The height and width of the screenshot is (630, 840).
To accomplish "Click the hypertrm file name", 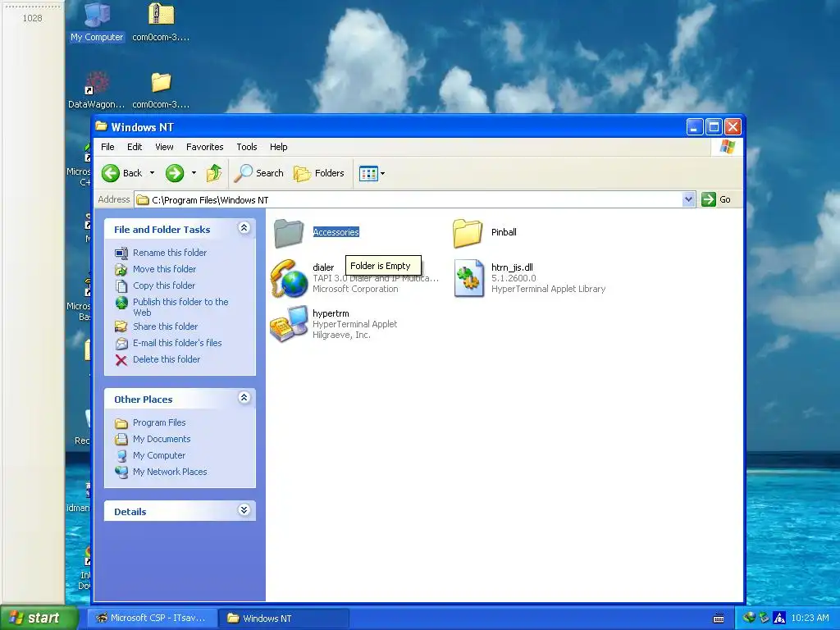I will 331,313.
